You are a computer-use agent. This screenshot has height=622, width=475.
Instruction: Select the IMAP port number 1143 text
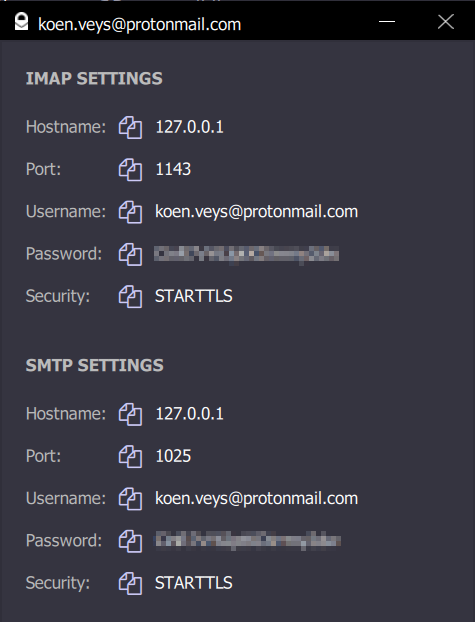tap(173, 169)
